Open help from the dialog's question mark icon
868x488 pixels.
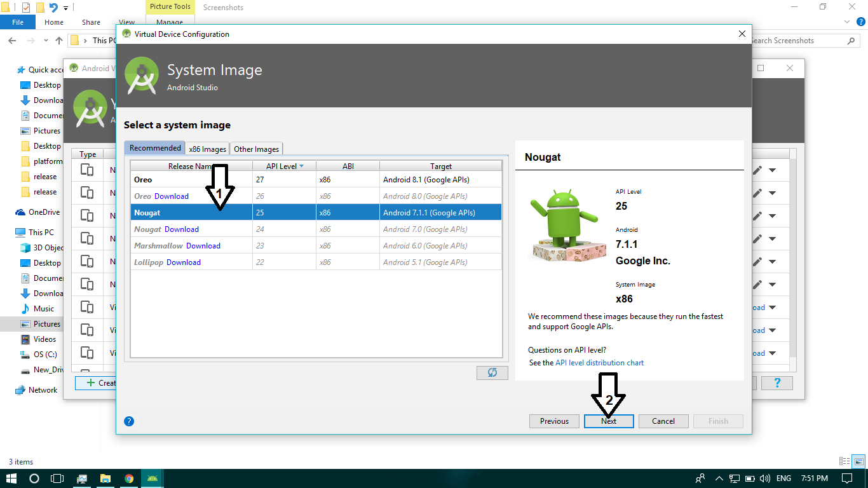point(128,421)
